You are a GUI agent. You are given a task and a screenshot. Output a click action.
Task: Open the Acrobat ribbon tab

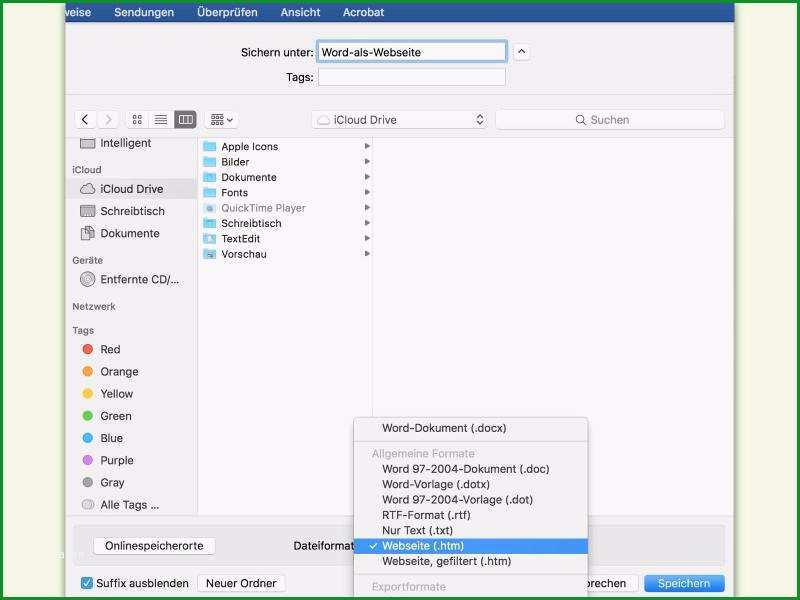[x=363, y=12]
